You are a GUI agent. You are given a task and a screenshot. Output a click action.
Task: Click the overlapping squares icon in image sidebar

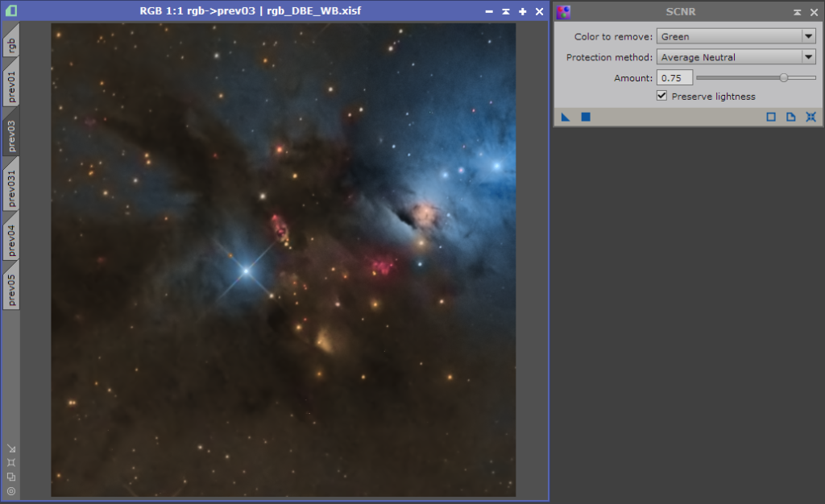11,476
